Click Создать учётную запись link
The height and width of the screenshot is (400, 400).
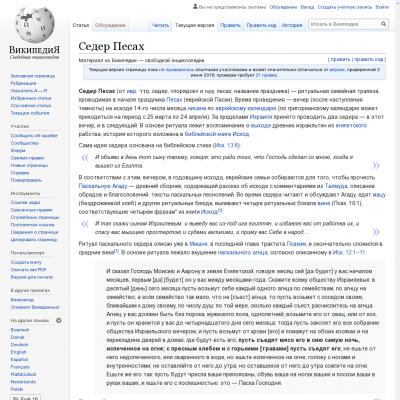coord(345,7)
